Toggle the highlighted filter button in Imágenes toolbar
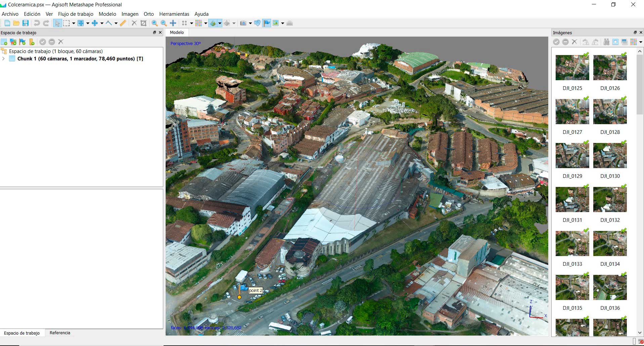The width and height of the screenshot is (644, 346). 615,42
